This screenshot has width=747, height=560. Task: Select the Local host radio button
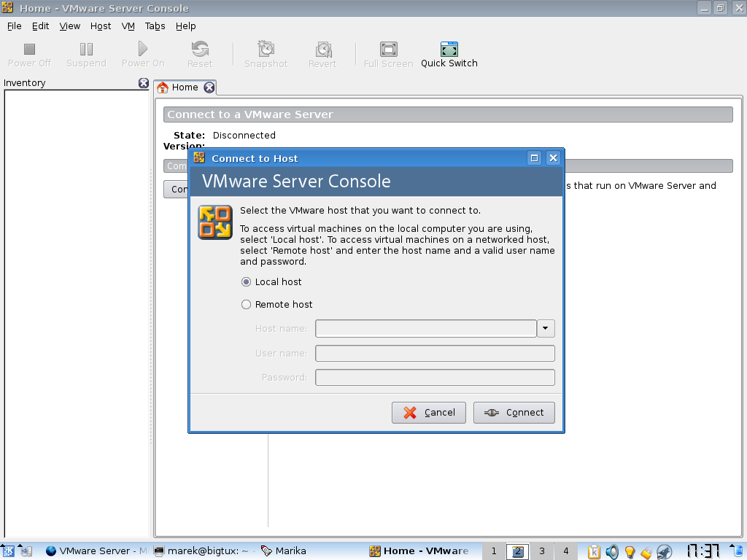(247, 282)
